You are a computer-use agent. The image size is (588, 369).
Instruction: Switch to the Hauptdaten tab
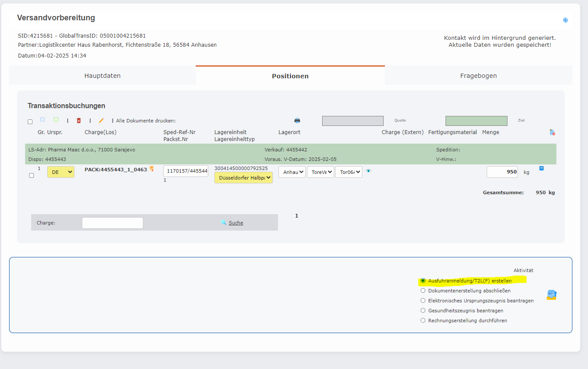102,75
